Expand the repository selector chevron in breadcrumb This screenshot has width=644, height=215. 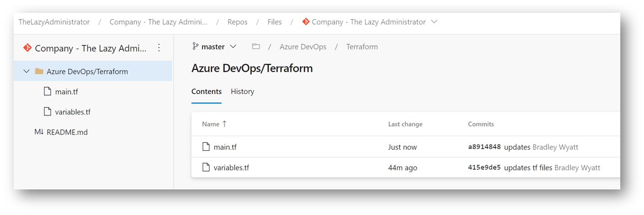point(434,22)
